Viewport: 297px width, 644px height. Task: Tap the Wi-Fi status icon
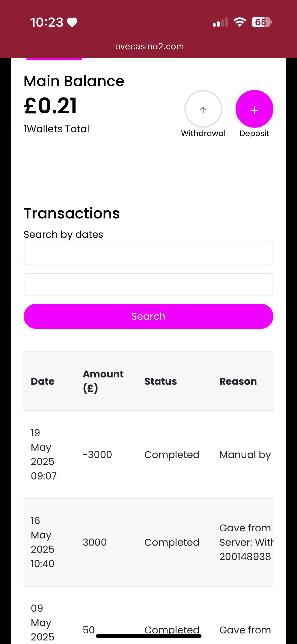(x=239, y=22)
